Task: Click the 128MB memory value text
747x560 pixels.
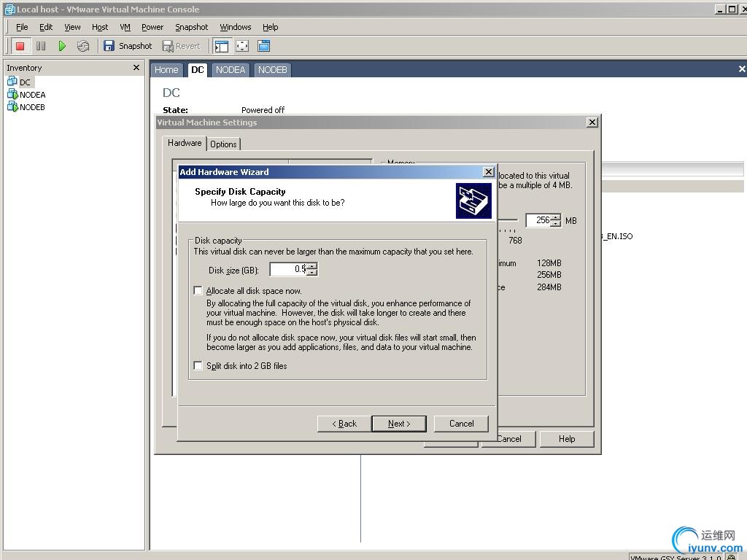Action: (549, 262)
